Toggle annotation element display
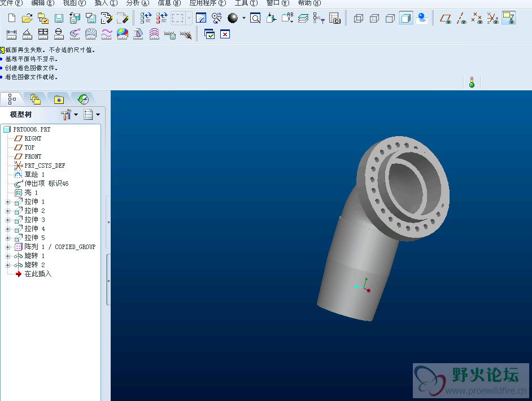This screenshot has width=532, height=401. pyautogui.click(x=509, y=18)
